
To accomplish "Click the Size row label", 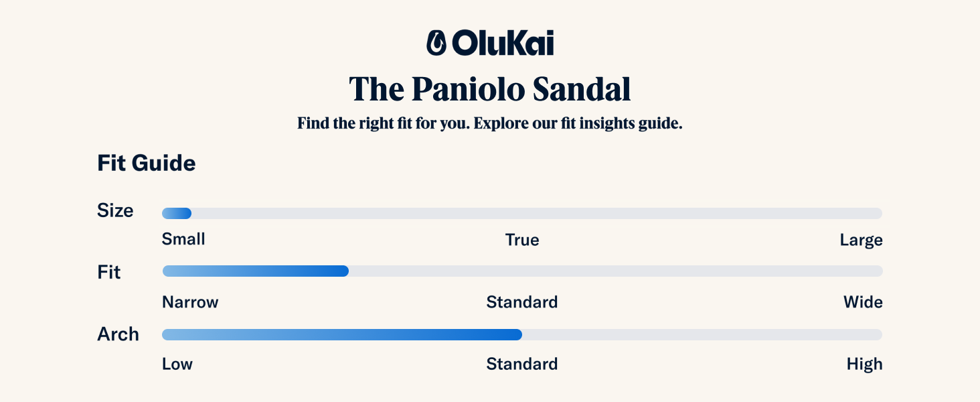I will (115, 210).
